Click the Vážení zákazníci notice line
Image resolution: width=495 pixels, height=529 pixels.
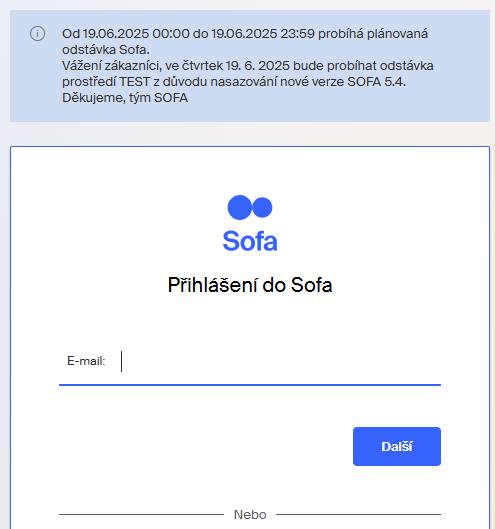point(248,66)
